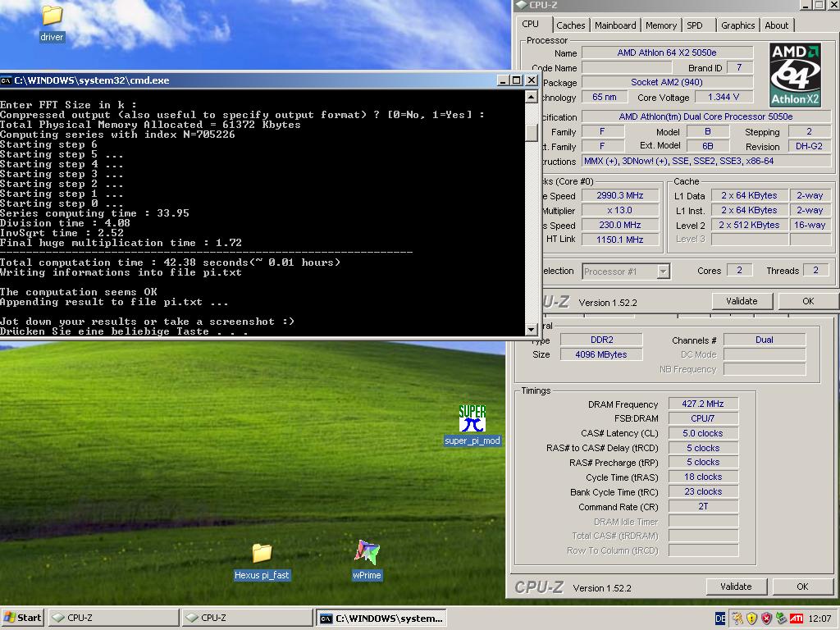Click the bus speed value 230.0 MHz
This screenshot has width=840, height=630.
point(620,225)
